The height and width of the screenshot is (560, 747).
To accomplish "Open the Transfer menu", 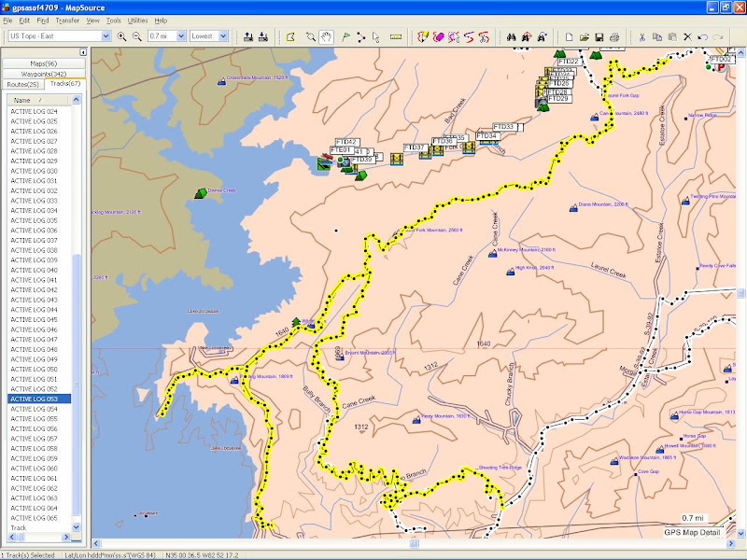I will [x=67, y=21].
